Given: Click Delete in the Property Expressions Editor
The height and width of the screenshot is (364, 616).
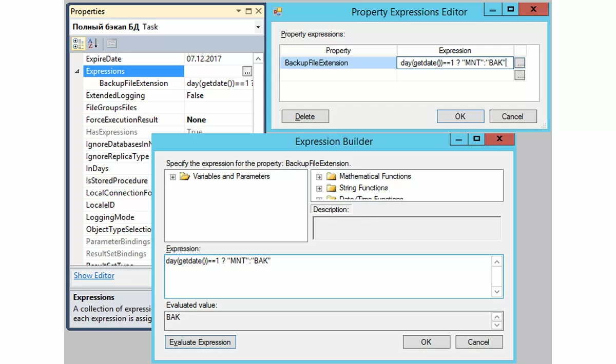Looking at the screenshot, I should (x=305, y=116).
